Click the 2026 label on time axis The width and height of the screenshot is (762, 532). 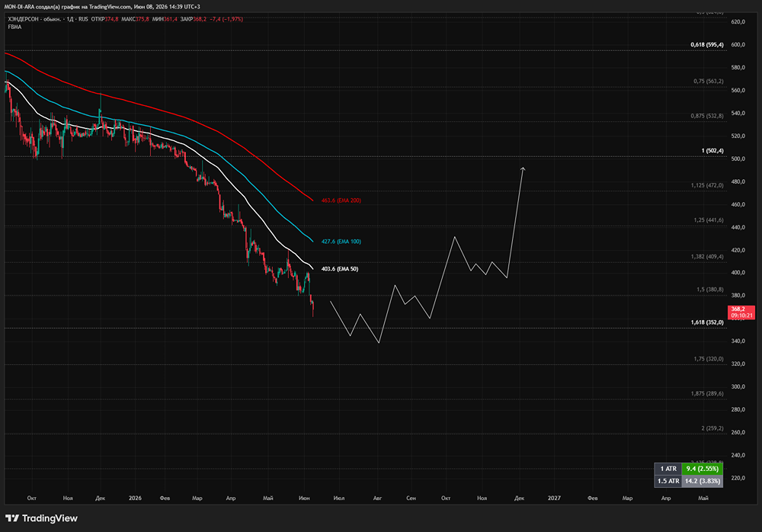(x=135, y=498)
